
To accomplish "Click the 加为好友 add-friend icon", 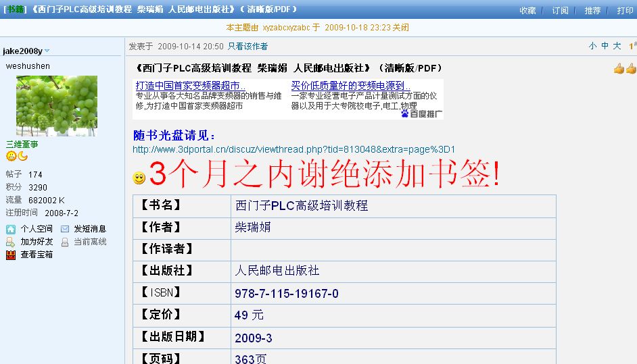I will coord(10,242).
